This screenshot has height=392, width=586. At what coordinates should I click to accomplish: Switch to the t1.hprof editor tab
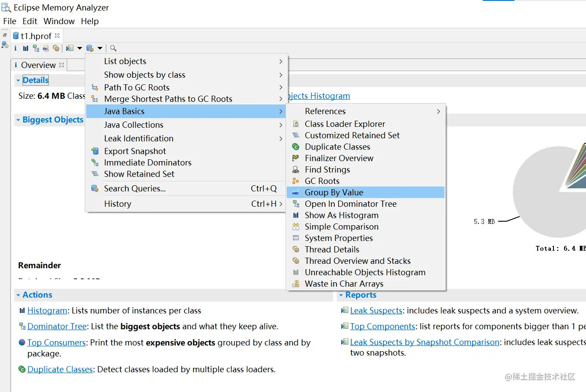click(36, 36)
